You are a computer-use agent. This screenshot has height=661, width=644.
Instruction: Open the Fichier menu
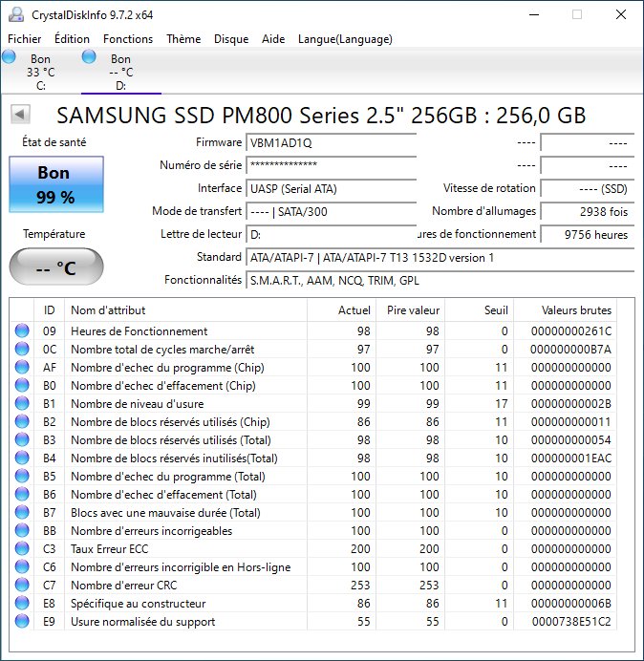click(x=25, y=39)
